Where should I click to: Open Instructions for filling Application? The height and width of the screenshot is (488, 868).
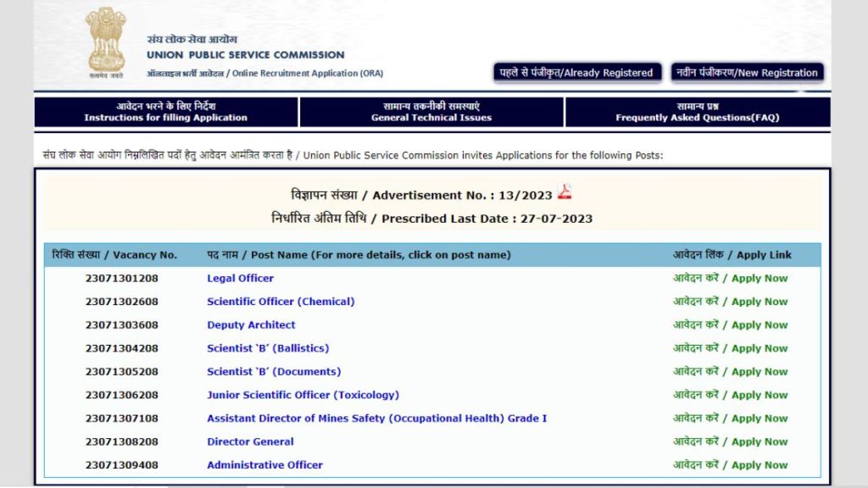[166, 112]
